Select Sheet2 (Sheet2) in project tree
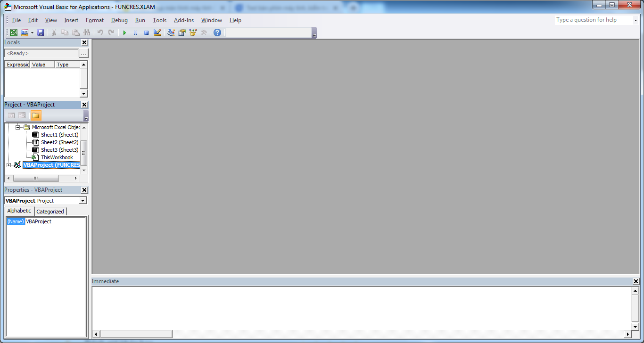 click(x=59, y=142)
